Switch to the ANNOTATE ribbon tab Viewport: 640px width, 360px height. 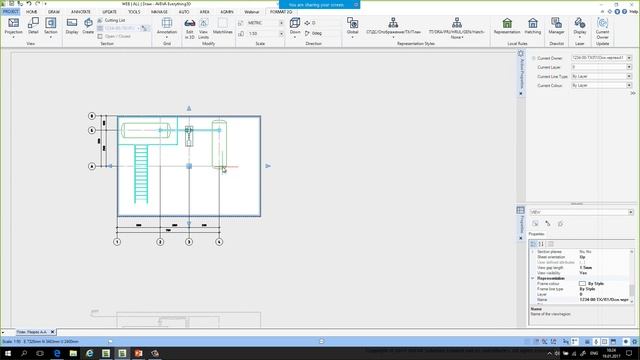click(81, 12)
